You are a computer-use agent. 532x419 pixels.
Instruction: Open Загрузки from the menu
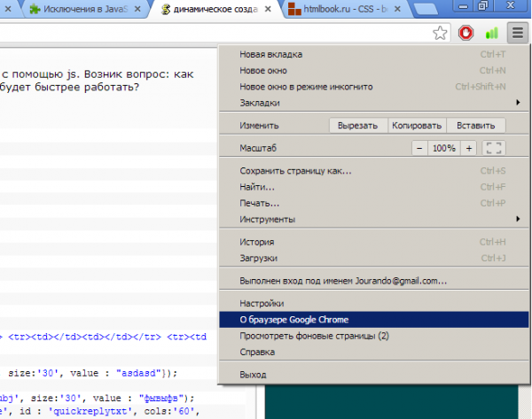374,258
